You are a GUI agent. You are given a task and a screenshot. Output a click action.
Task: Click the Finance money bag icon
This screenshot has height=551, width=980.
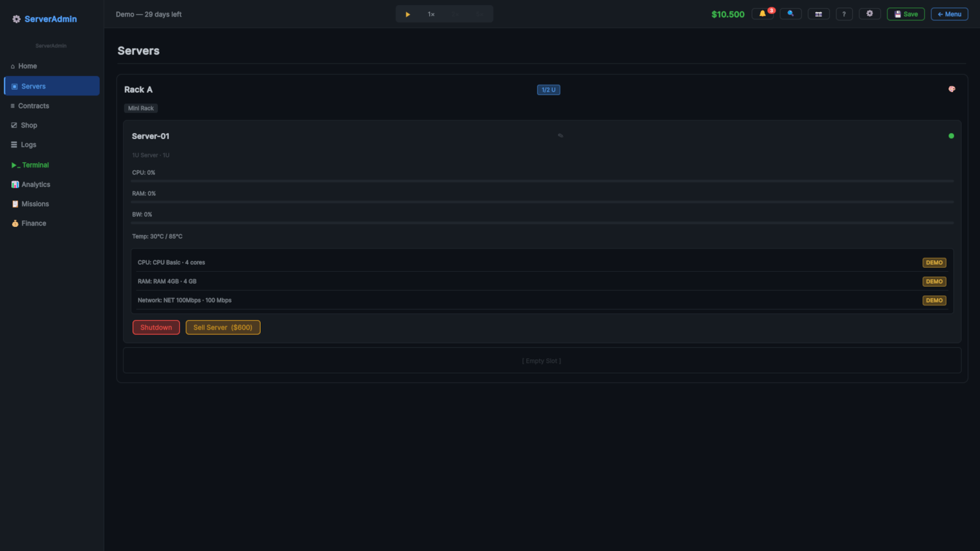pos(15,223)
